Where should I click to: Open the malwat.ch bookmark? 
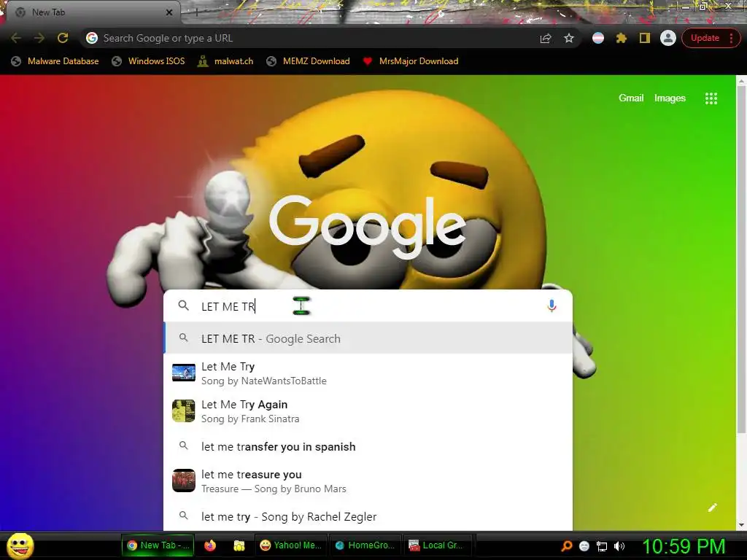tap(225, 61)
